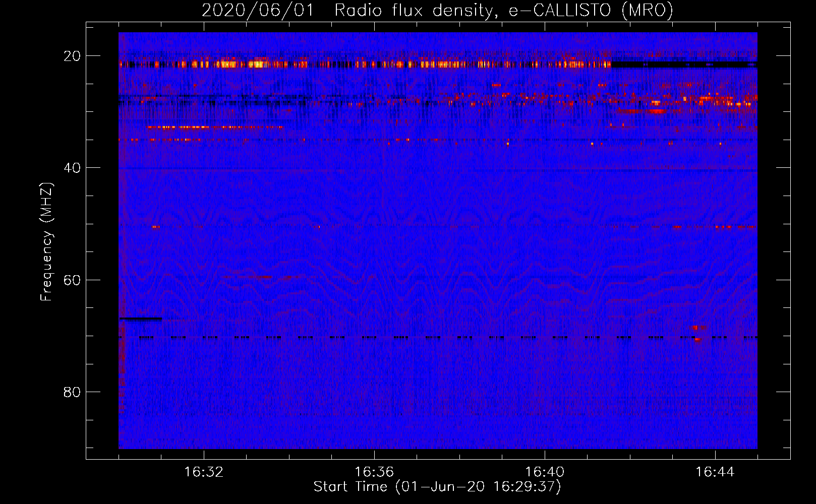Viewport: 816px width, 504px height.
Task: Click the 'Start Time (01-Jun-20 16:29:37)' label
Action: [x=437, y=487]
